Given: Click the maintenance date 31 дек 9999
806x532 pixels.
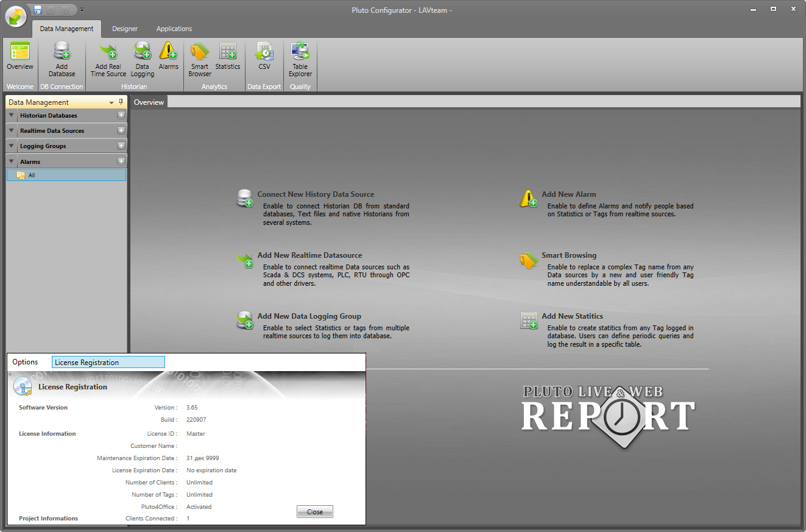Looking at the screenshot, I should (x=202, y=458).
